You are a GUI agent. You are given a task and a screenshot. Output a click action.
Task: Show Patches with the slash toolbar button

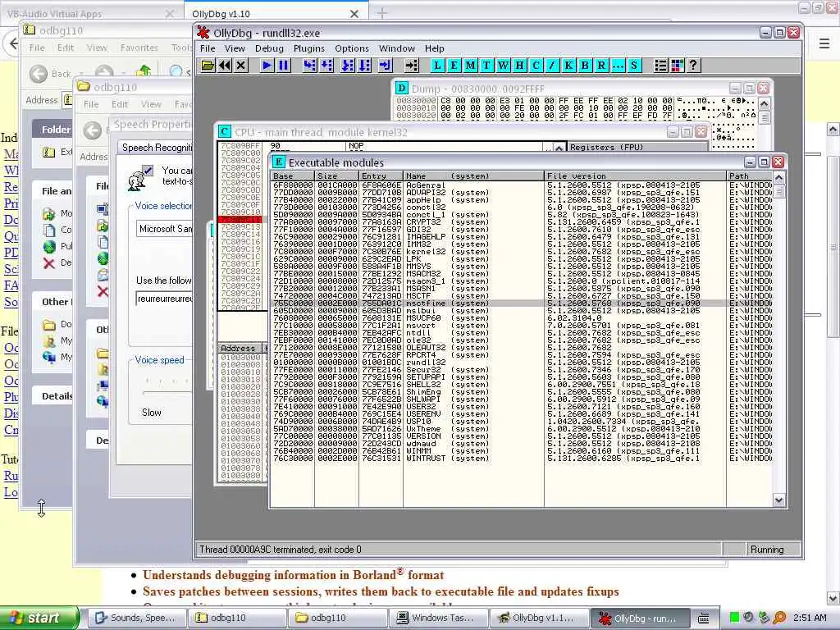[552, 66]
